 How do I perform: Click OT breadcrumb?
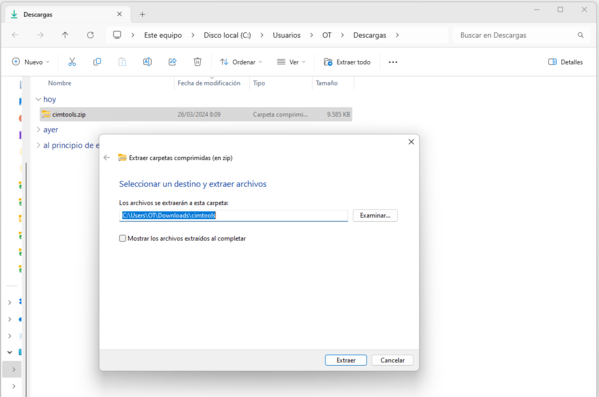327,35
